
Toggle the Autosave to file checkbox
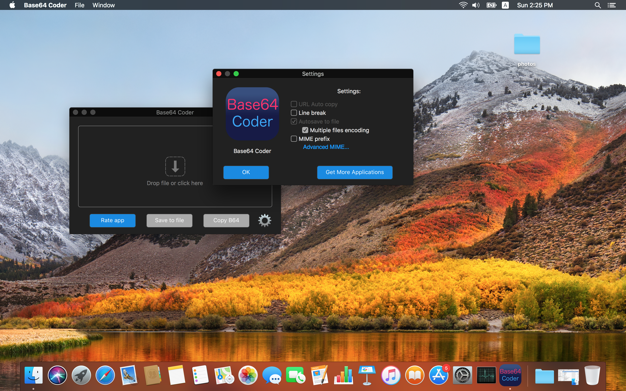pyautogui.click(x=294, y=121)
